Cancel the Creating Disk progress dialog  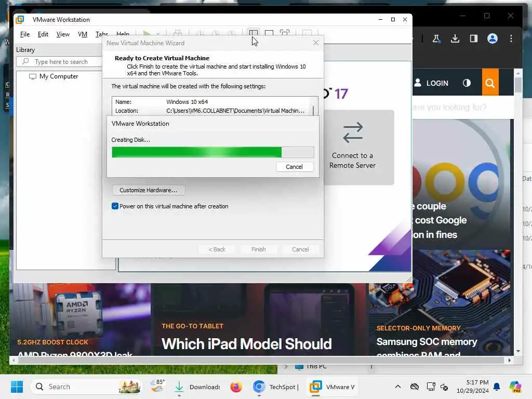[294, 167]
